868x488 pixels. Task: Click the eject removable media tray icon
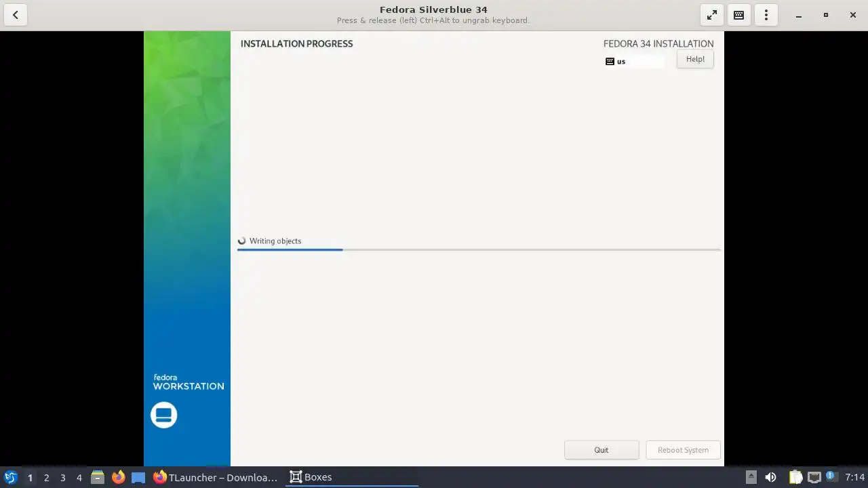[751, 477]
